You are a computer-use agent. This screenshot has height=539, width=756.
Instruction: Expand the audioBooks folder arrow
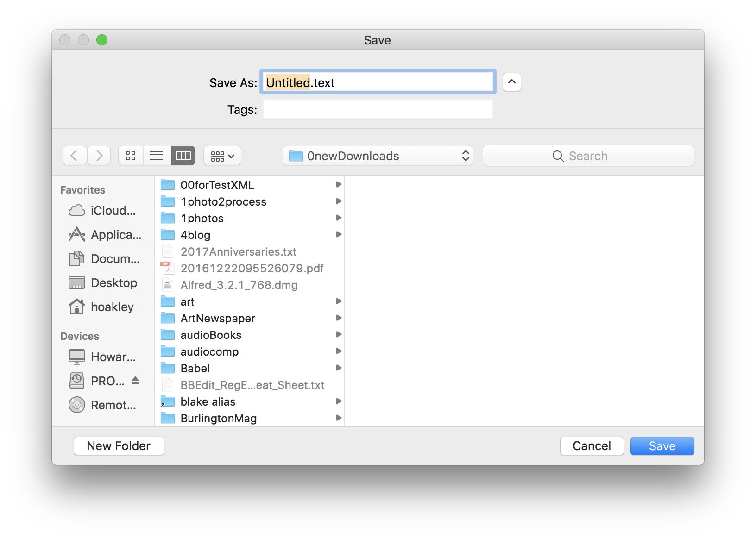pos(339,335)
